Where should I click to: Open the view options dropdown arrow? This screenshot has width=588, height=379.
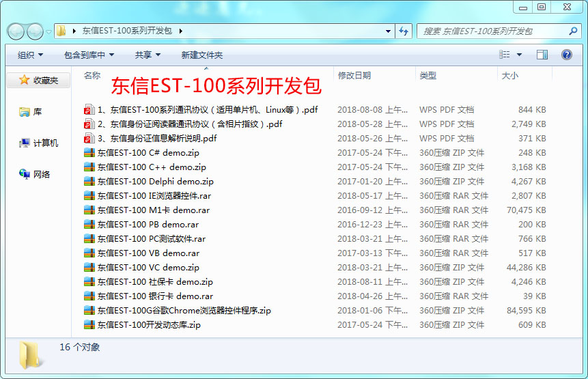click(520, 55)
